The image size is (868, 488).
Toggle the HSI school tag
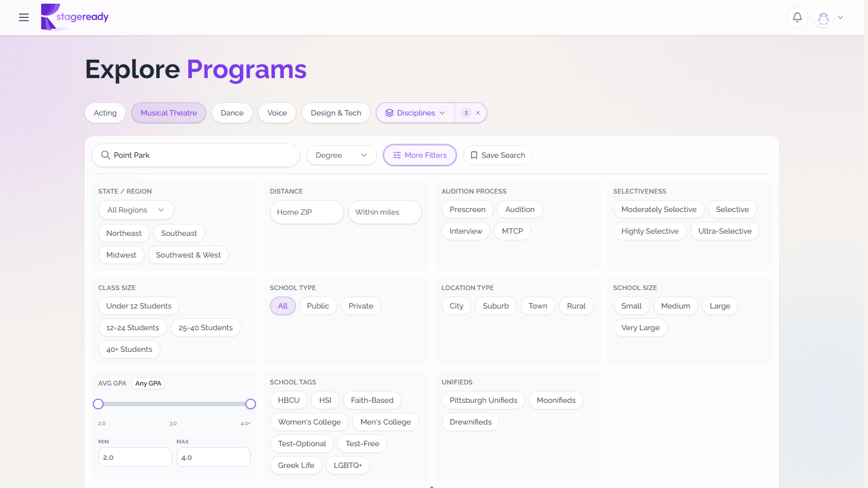325,400
